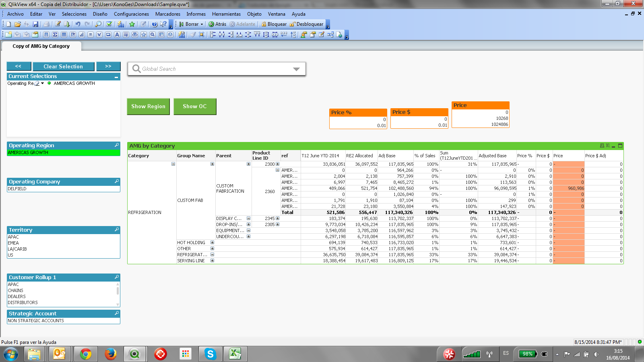Expand CUSTOM FAB in Group Name column

[212, 164]
